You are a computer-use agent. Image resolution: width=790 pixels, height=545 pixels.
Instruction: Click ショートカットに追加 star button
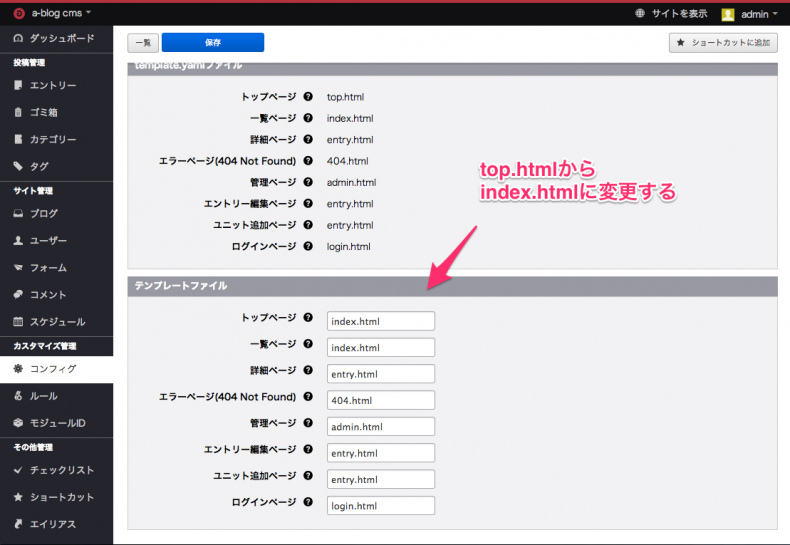(x=722, y=42)
